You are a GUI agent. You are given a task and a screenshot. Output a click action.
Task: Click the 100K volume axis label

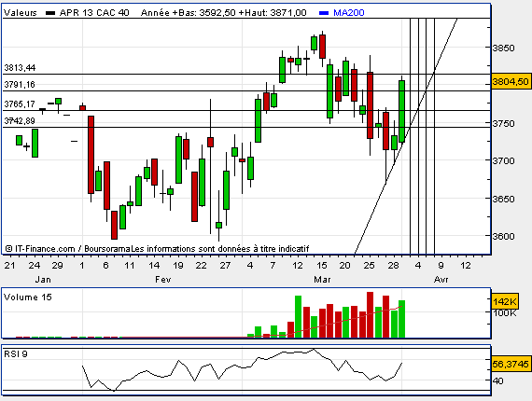[505, 312]
